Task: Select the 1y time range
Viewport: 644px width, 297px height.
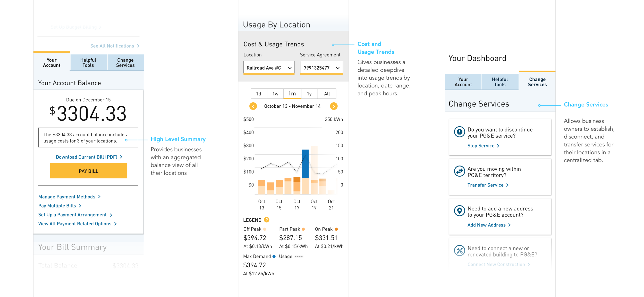Action: pyautogui.click(x=309, y=94)
